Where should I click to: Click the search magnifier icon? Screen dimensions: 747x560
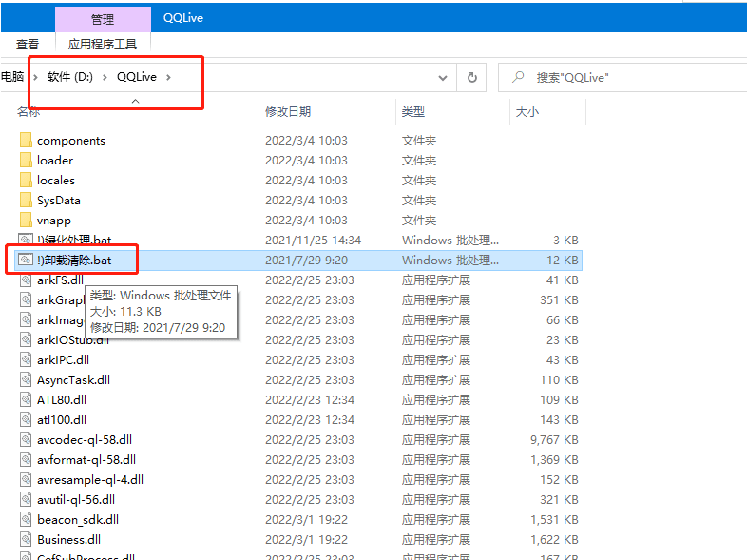[518, 77]
